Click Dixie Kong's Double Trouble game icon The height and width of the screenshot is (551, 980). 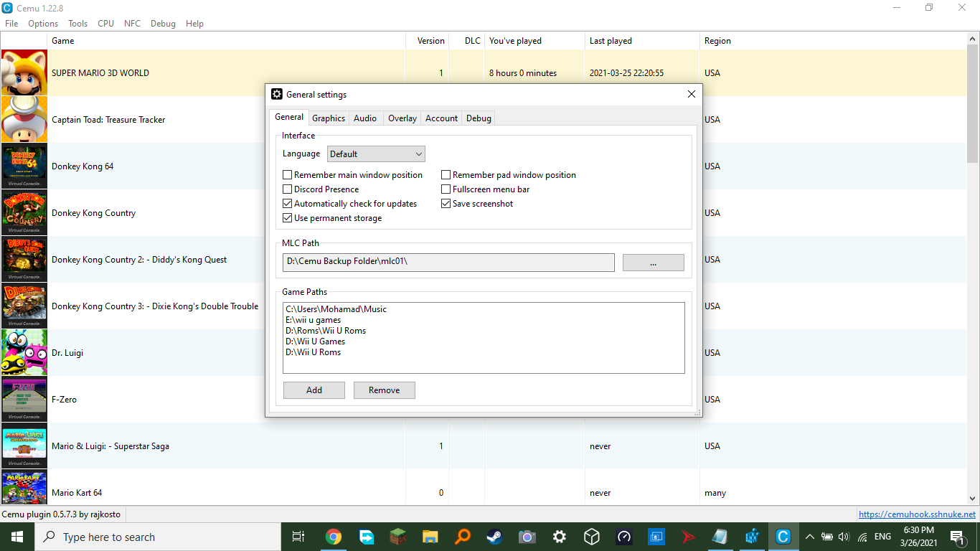(x=24, y=306)
